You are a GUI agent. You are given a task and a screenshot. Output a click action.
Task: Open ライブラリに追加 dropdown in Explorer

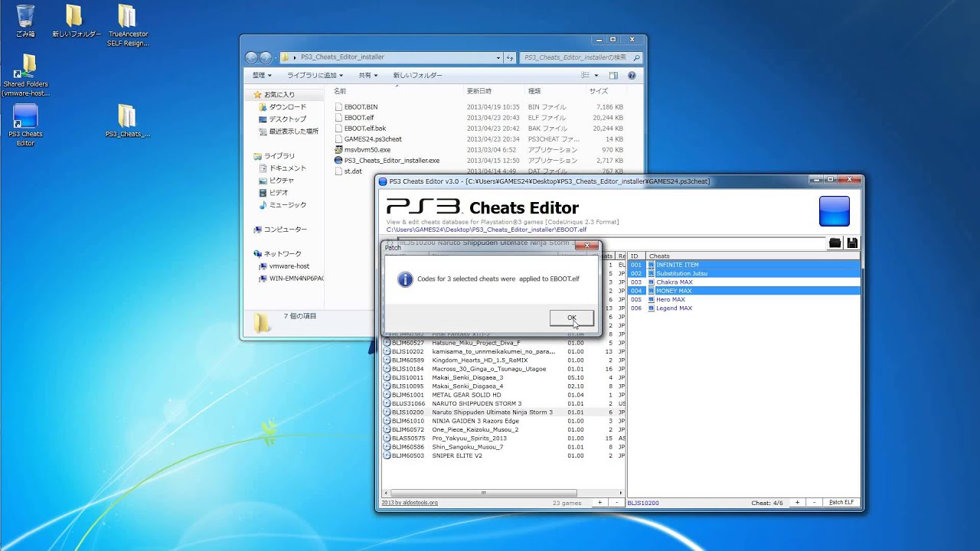coord(315,76)
